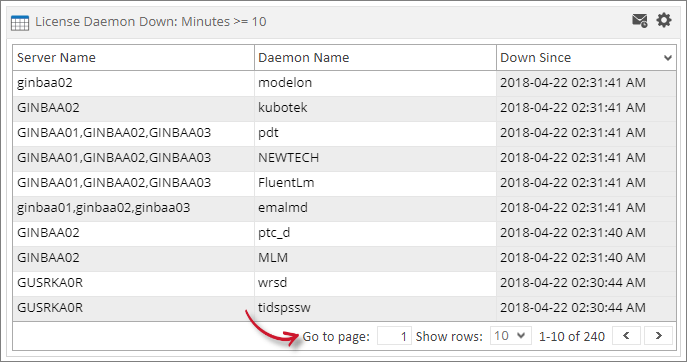The height and width of the screenshot is (362, 687).
Task: Click the License Daemon Down panel title
Action: (151, 22)
